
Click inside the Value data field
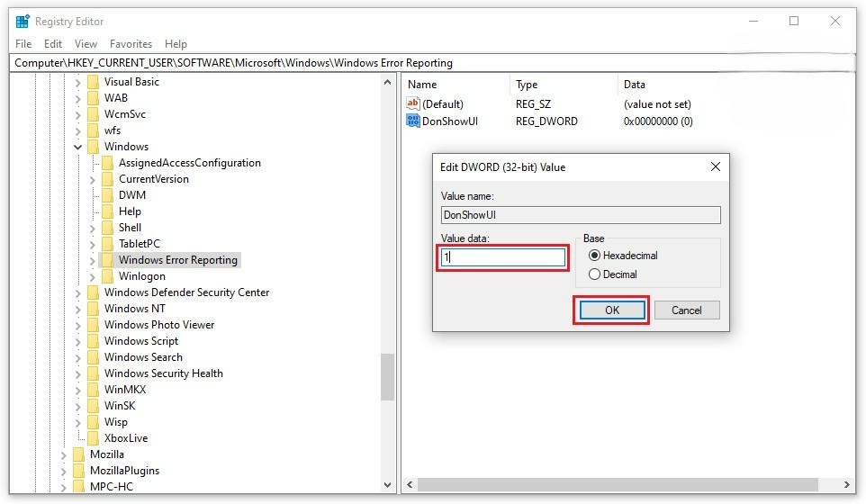(504, 257)
